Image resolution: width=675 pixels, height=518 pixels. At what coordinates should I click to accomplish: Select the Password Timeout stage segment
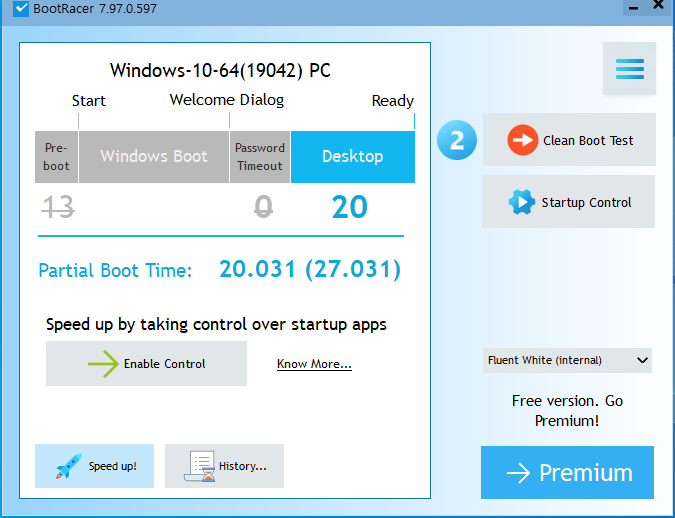[x=260, y=157]
